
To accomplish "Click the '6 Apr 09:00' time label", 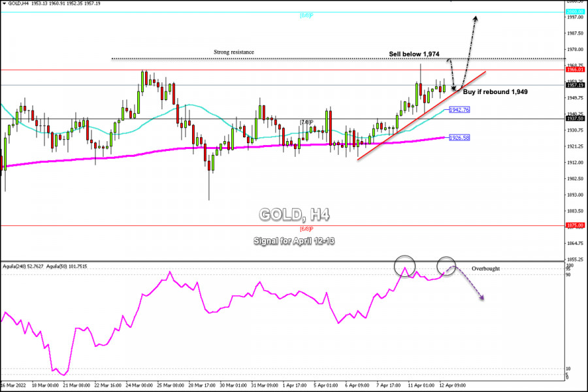I will click(357, 385).
